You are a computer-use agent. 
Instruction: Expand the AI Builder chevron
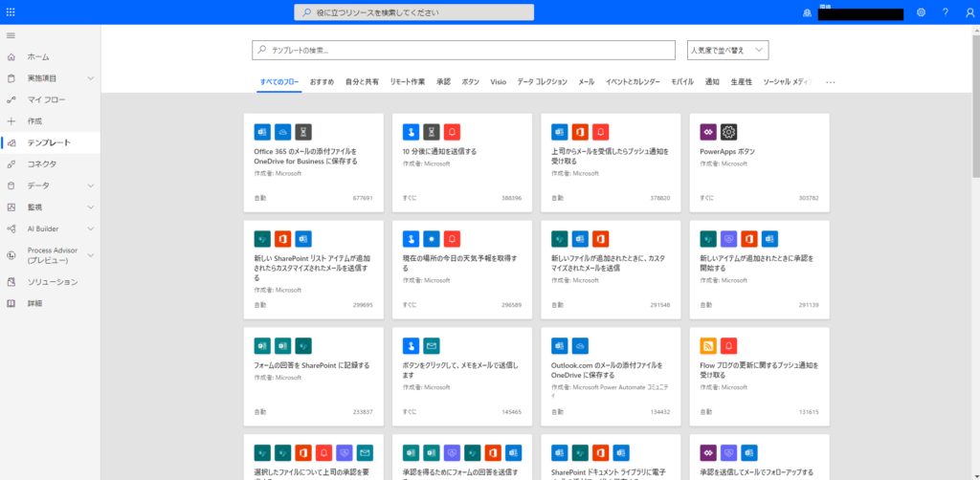[x=91, y=229]
